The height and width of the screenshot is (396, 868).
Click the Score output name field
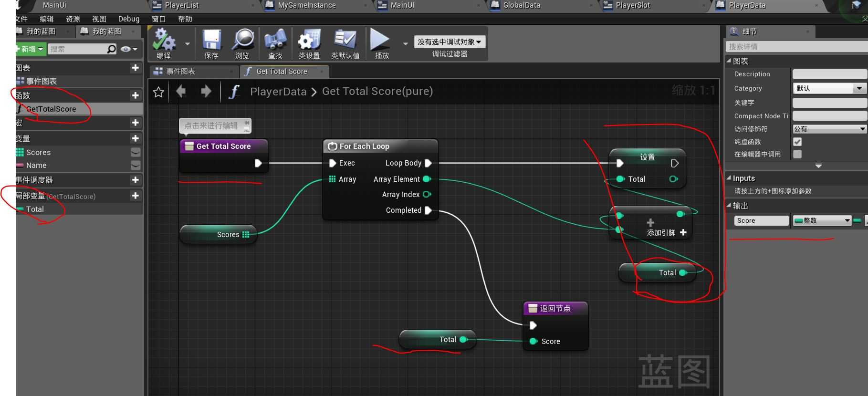(x=762, y=220)
